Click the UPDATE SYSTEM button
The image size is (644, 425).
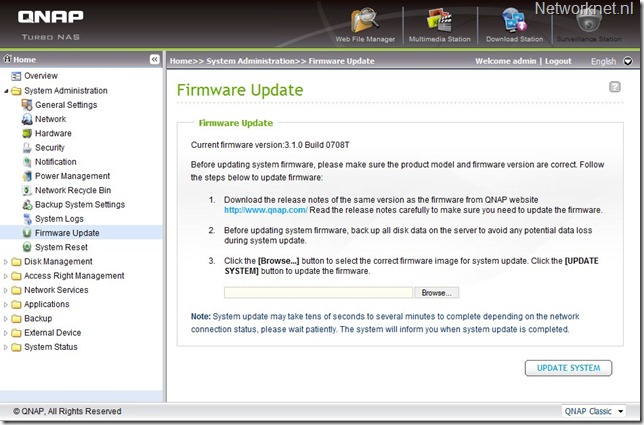568,368
